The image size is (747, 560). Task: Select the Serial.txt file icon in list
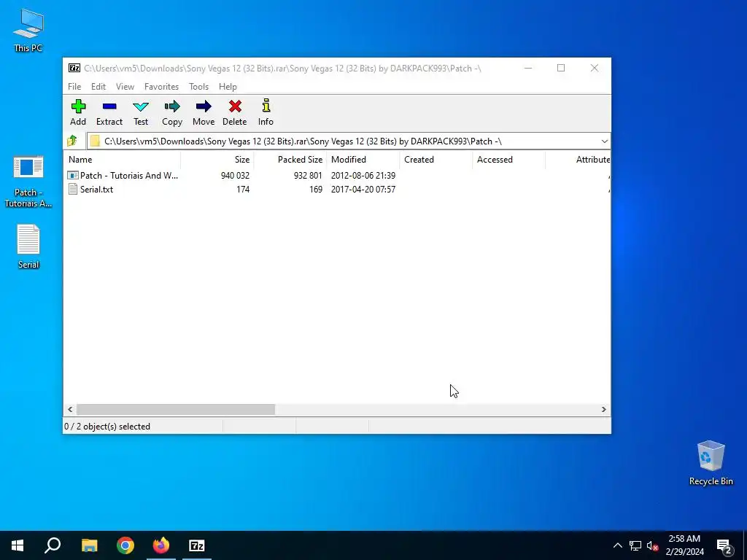pyautogui.click(x=73, y=189)
